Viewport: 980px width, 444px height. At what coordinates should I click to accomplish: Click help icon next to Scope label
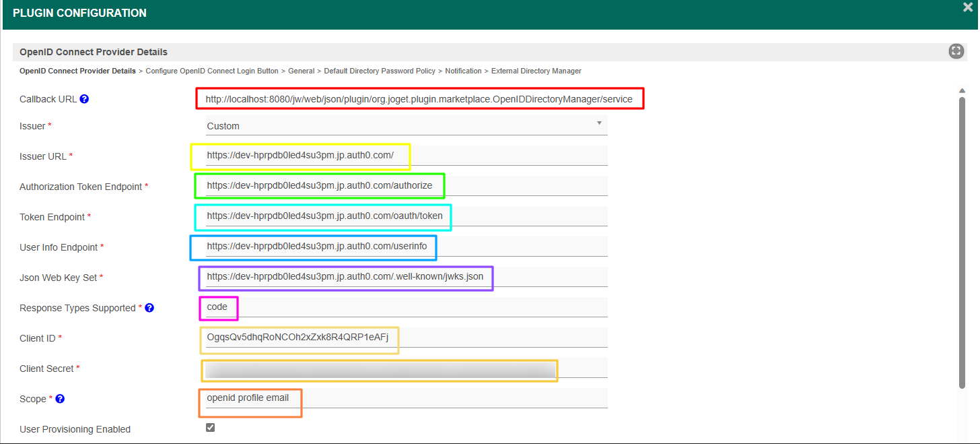pyautogui.click(x=60, y=399)
